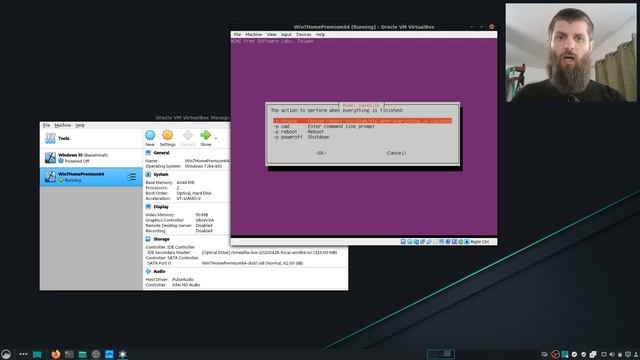Open View menu in running VM window
Viewport: 640px width, 360px height.
click(x=271, y=35)
